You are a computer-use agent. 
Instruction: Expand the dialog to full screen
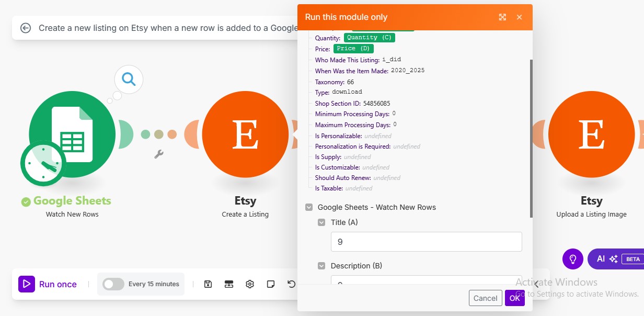click(502, 17)
